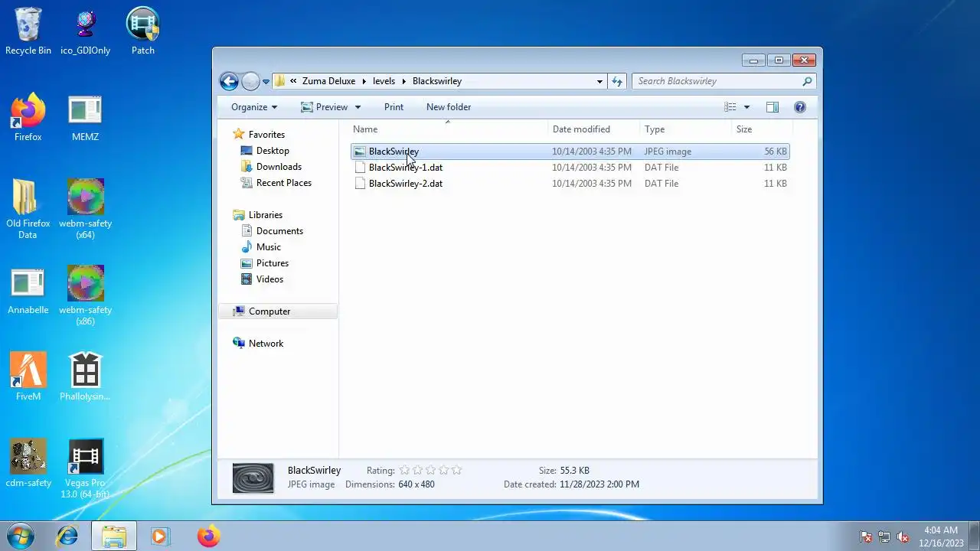
Task: Open the address bar history dropdown
Action: tap(599, 81)
